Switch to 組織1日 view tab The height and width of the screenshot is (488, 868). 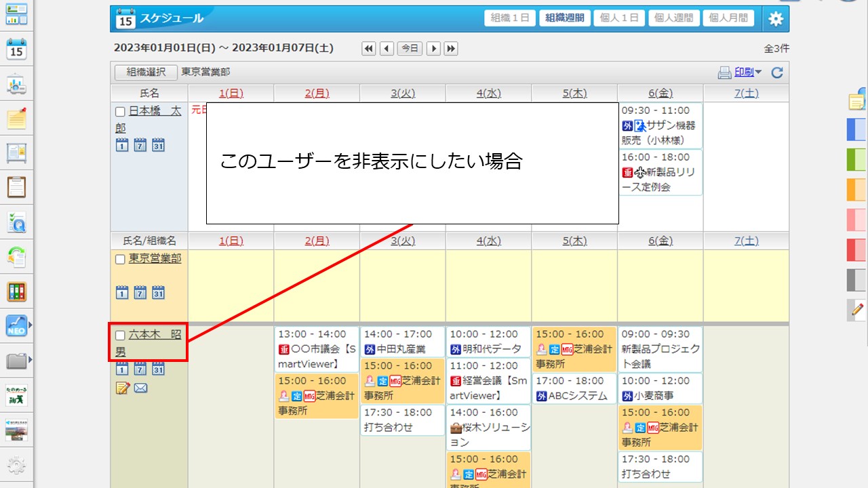pyautogui.click(x=510, y=18)
